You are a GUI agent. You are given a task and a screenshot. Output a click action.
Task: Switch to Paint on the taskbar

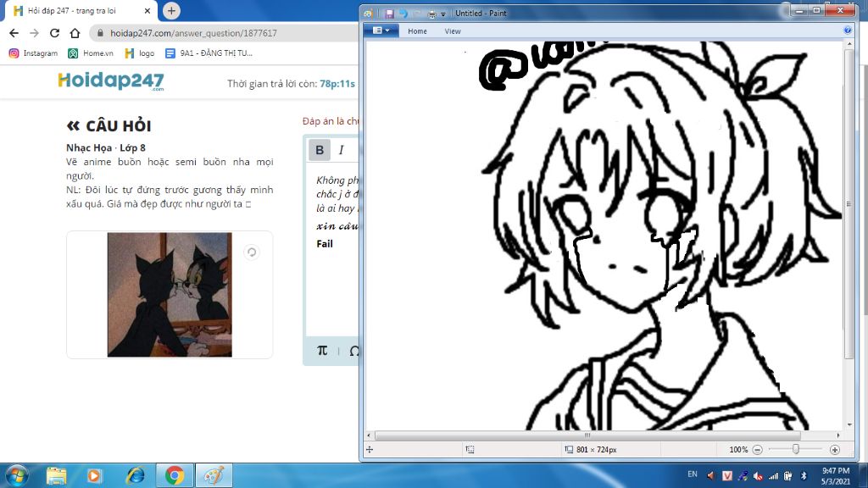214,476
